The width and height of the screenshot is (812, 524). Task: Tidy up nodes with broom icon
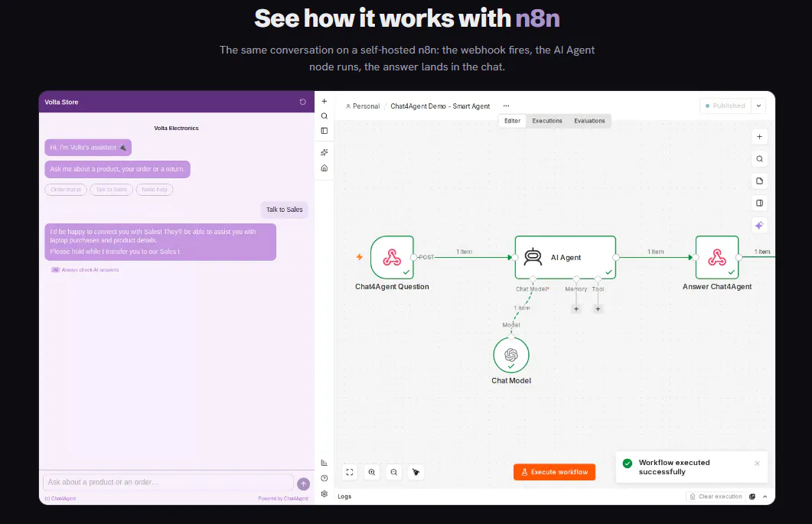(x=416, y=472)
